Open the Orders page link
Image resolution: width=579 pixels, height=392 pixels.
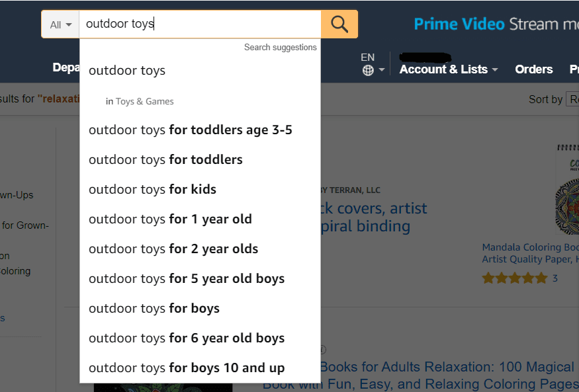[x=533, y=69]
